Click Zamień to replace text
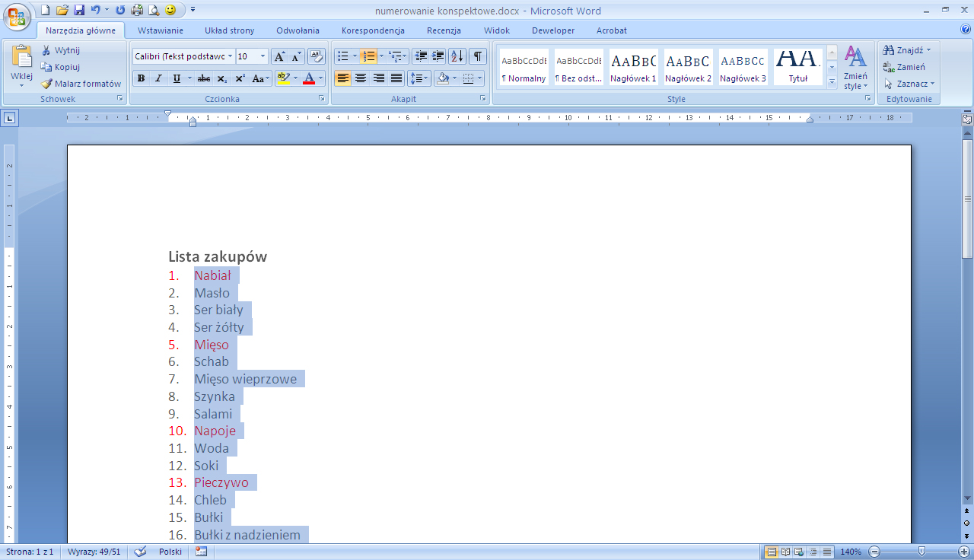This screenshot has width=974, height=560. point(905,67)
